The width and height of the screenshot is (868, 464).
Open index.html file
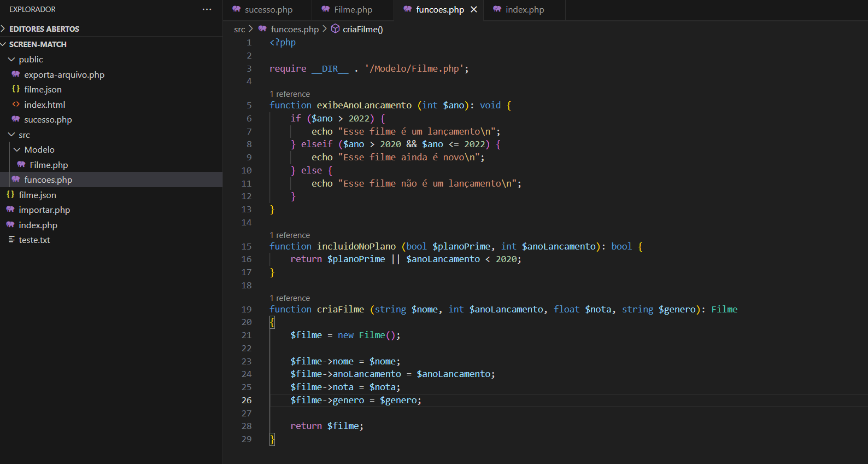point(44,105)
